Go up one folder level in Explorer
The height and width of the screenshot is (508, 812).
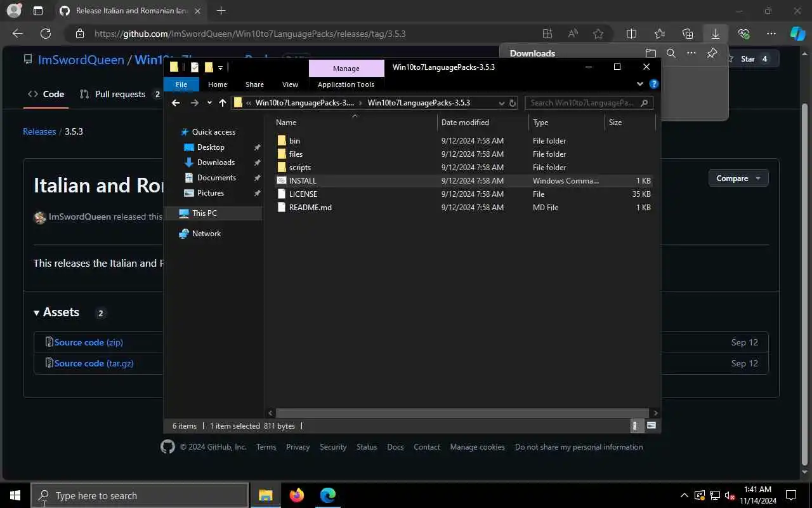(x=223, y=103)
